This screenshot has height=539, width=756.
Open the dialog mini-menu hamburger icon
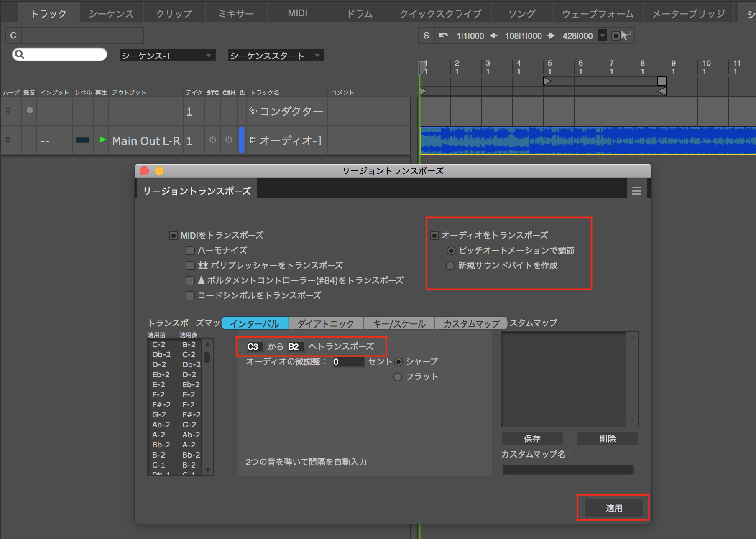coord(636,191)
